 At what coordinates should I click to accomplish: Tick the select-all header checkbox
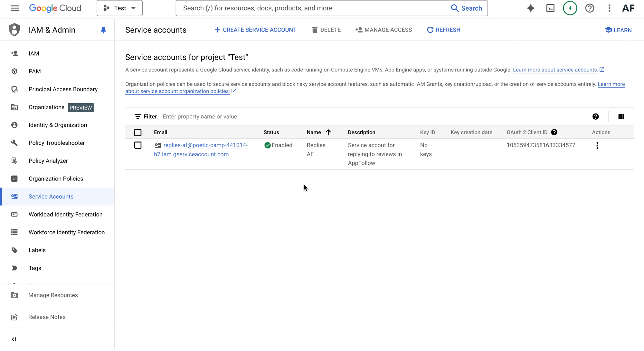click(x=138, y=132)
